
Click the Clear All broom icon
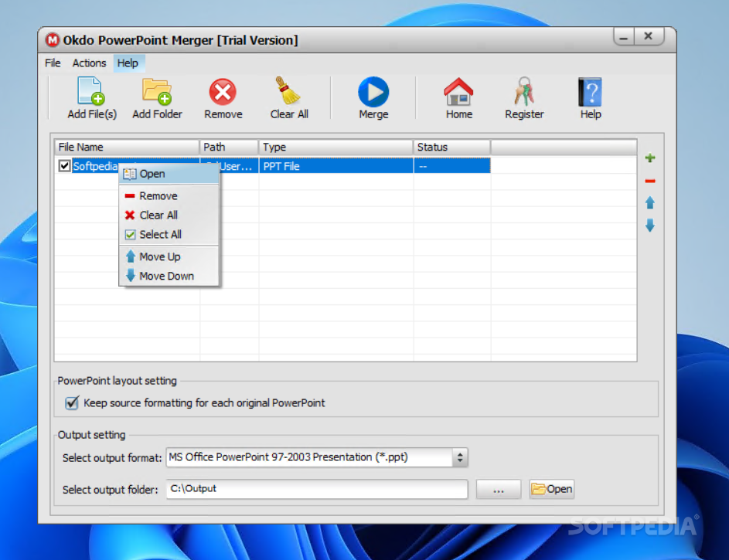(288, 90)
